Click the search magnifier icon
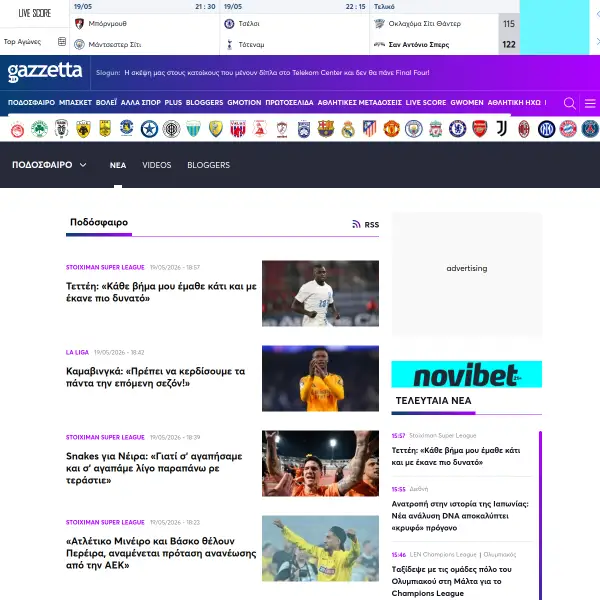 [569, 103]
